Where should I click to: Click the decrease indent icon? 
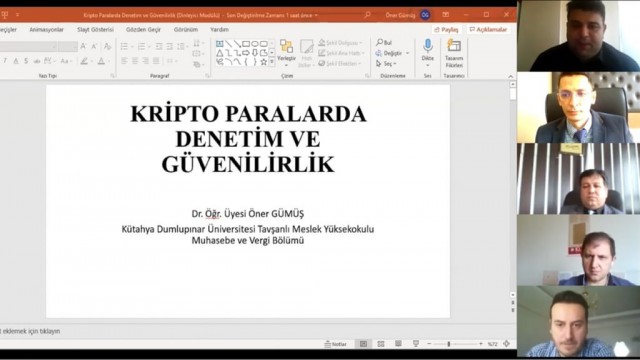pos(159,47)
